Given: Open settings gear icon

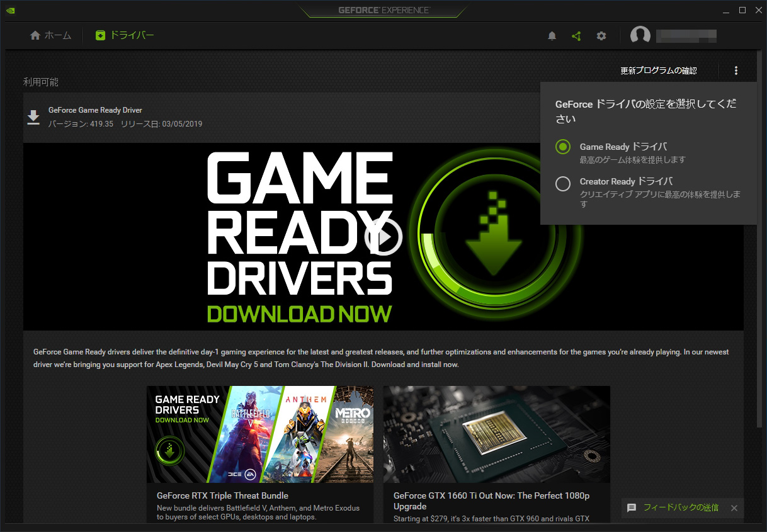Looking at the screenshot, I should tap(601, 36).
